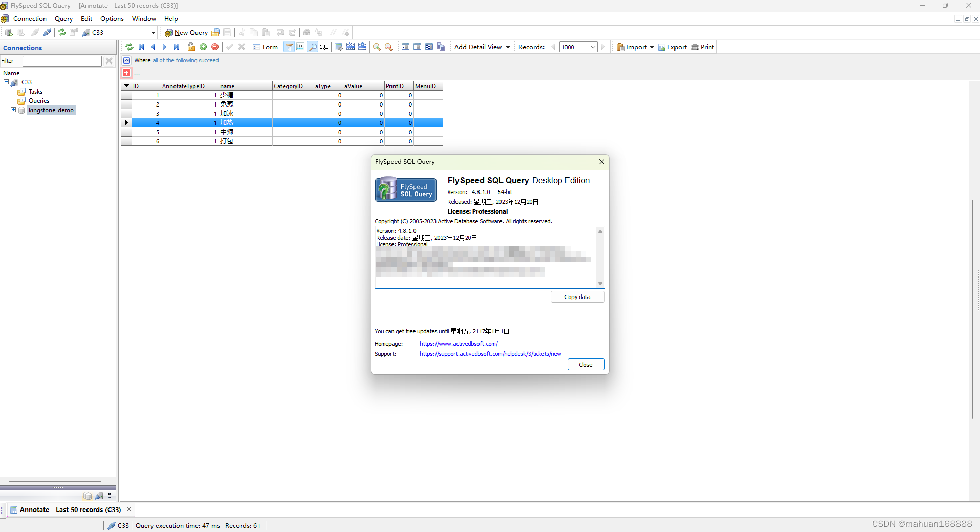This screenshot has width=980, height=532.
Task: Refresh the connection tree
Action: (62, 33)
